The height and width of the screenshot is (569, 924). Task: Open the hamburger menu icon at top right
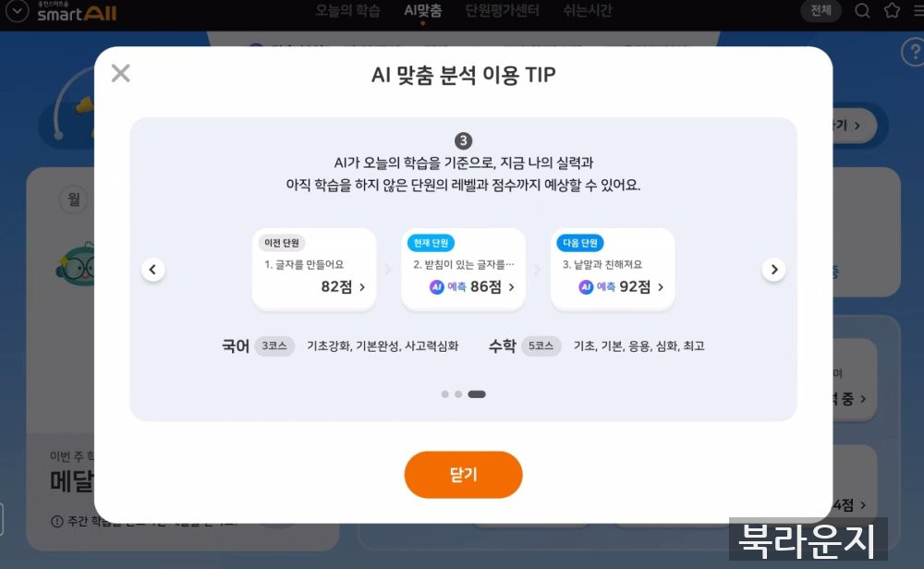[918, 10]
